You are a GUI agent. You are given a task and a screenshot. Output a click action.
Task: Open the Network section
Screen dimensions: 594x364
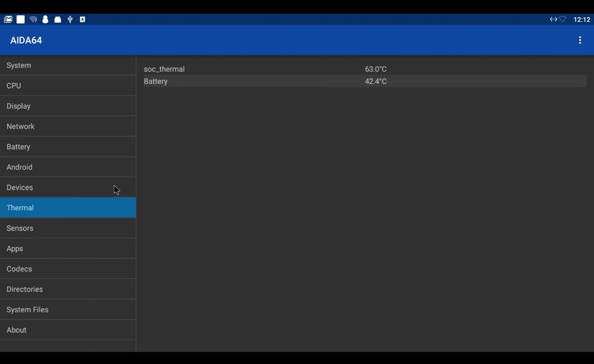tap(68, 127)
